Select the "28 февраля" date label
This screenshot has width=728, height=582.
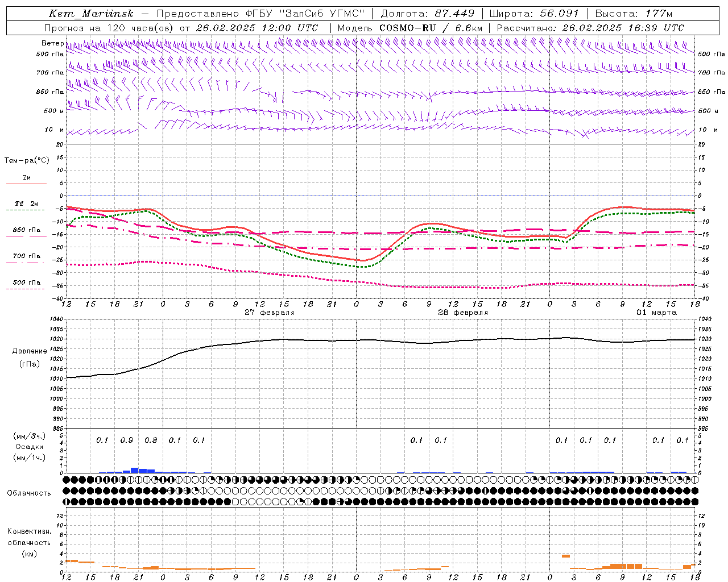click(x=463, y=313)
